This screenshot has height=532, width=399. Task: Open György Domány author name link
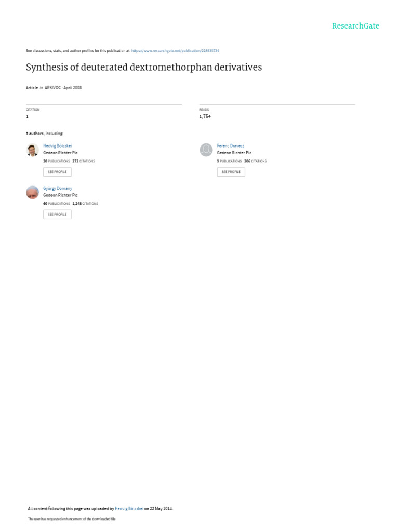(58, 188)
